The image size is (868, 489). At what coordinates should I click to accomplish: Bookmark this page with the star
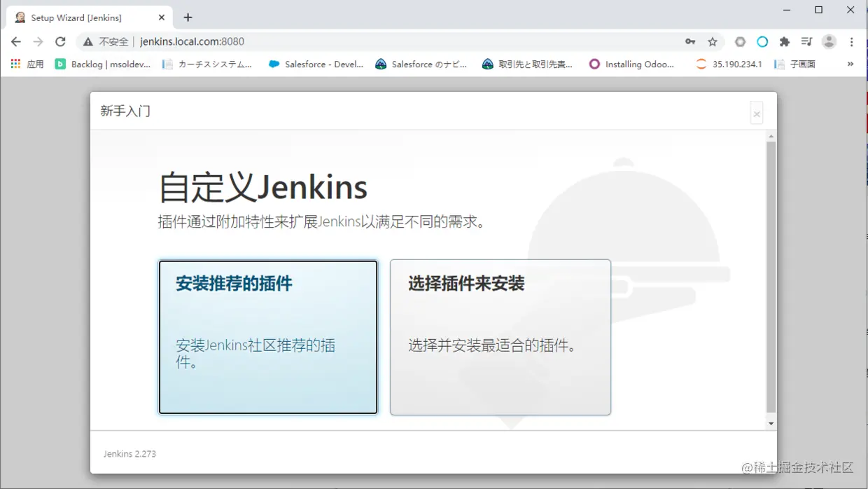tap(713, 42)
